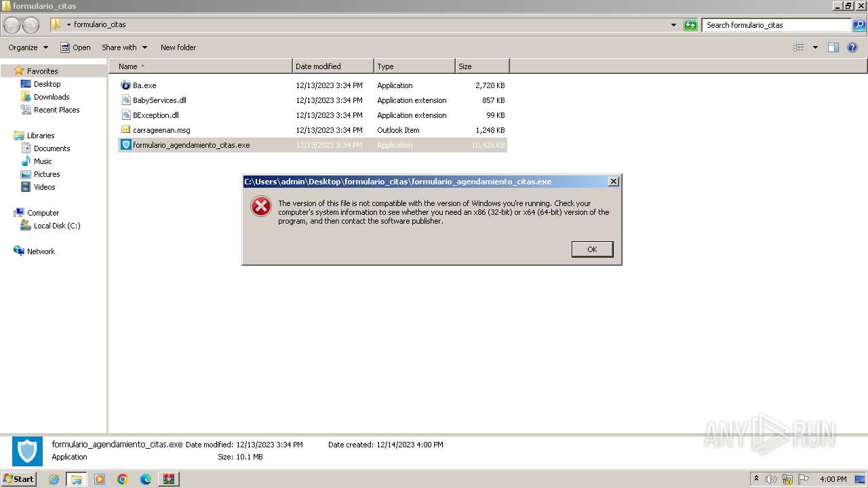Select Network in navigation pane
This screenshot has width=868, height=488.
[x=41, y=251]
